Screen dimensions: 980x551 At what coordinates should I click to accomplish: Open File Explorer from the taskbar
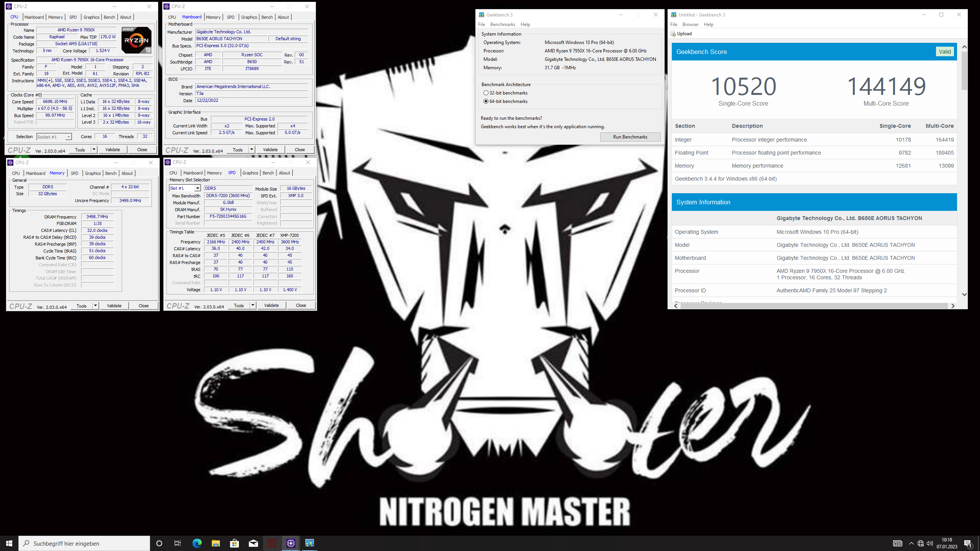216,543
